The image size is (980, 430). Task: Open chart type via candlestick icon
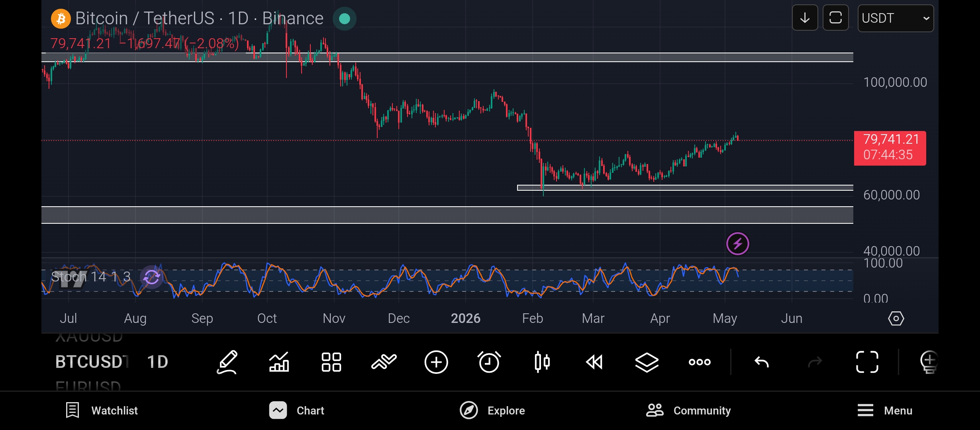pyautogui.click(x=542, y=362)
